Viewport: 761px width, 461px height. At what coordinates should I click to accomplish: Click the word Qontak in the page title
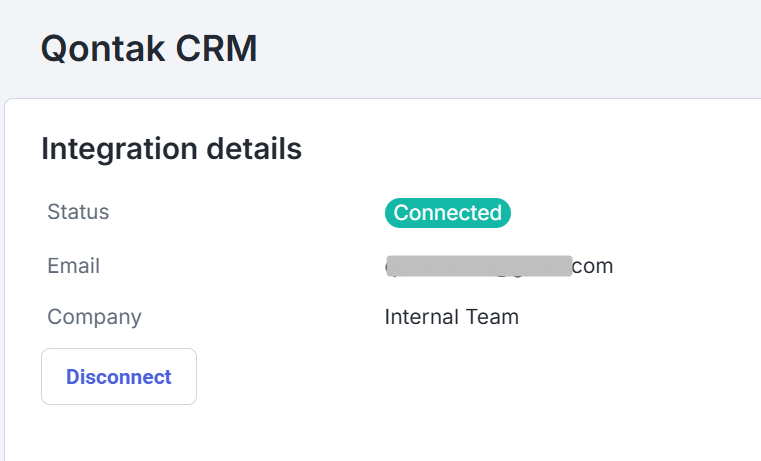[98, 48]
